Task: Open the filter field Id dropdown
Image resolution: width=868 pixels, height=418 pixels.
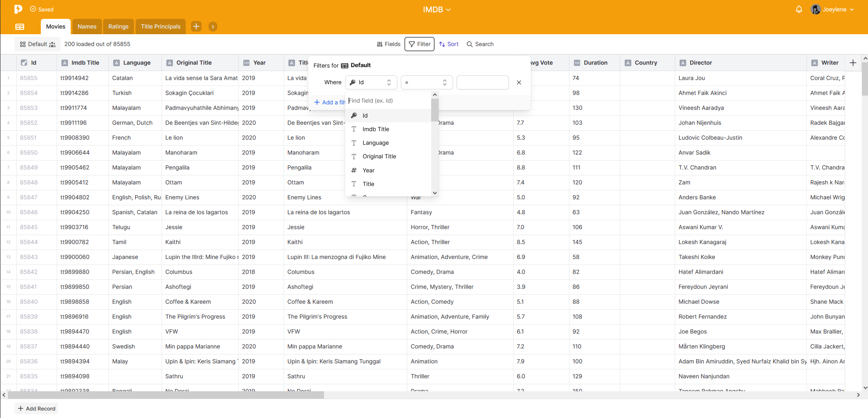Action: tap(371, 82)
